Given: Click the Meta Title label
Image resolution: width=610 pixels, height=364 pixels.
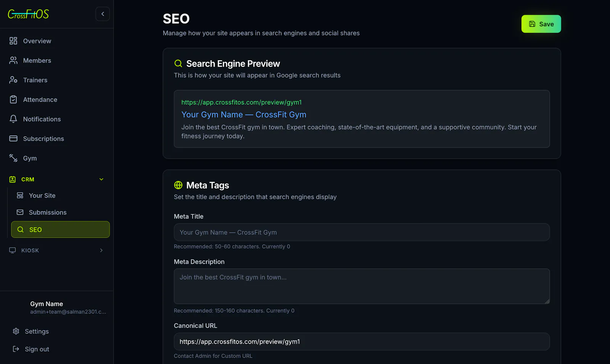Looking at the screenshot, I should pos(189,216).
